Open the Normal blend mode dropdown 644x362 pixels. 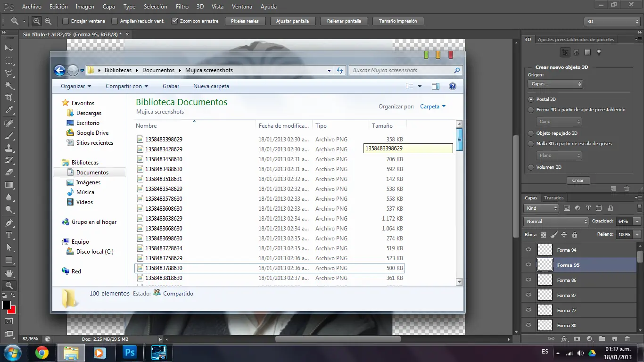pos(556,222)
